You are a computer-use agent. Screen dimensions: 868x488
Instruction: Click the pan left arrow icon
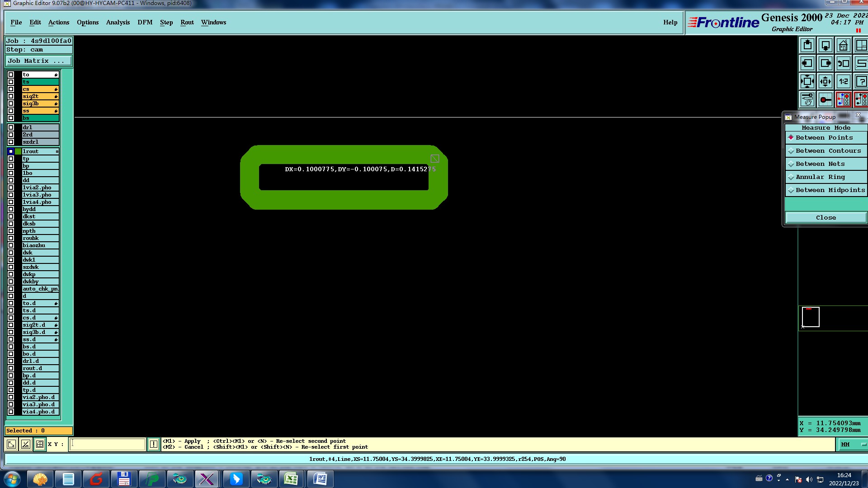[807, 64]
